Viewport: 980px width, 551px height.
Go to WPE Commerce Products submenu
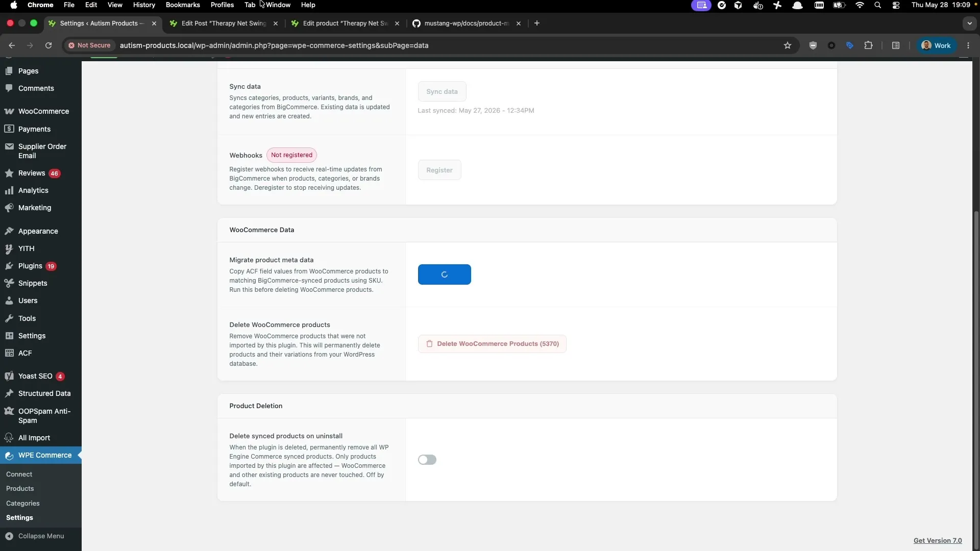tap(20, 489)
